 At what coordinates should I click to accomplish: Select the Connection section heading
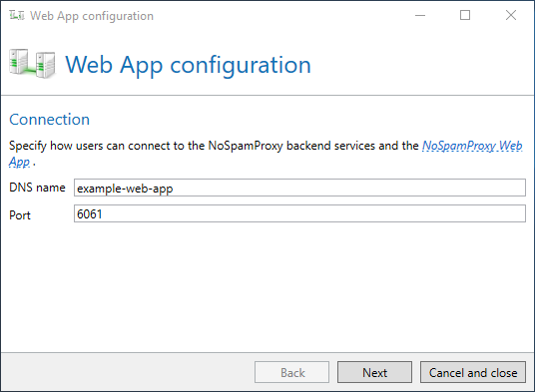[50, 120]
